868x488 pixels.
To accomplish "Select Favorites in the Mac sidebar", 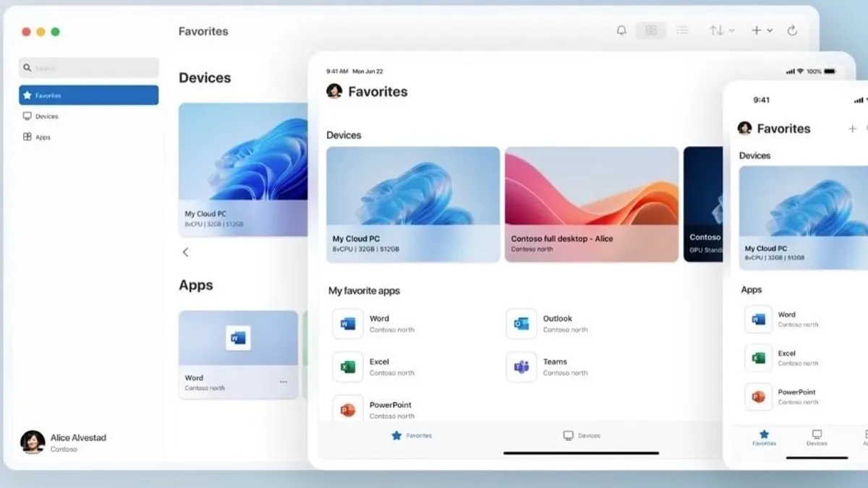I will pos(89,95).
